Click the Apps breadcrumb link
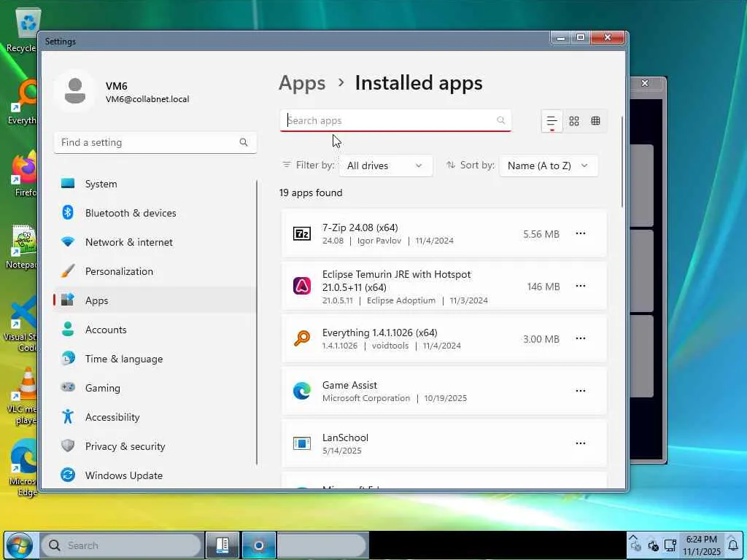This screenshot has height=560, width=747. coord(302,83)
